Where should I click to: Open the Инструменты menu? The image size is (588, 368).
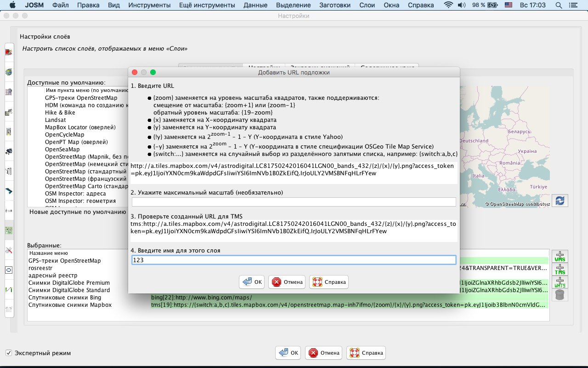point(150,5)
